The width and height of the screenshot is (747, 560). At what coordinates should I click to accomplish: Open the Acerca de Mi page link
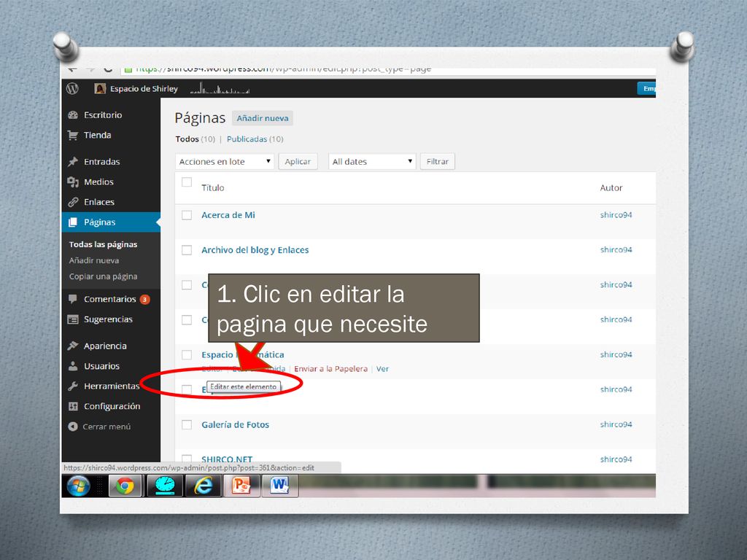228,215
